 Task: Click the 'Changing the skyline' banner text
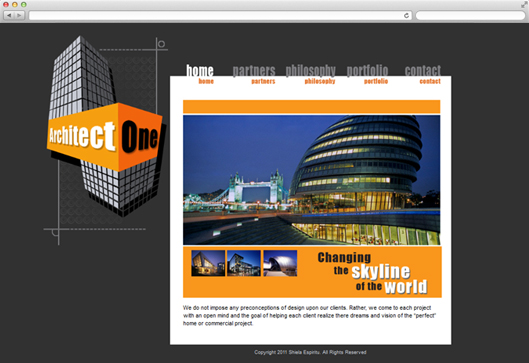point(372,273)
